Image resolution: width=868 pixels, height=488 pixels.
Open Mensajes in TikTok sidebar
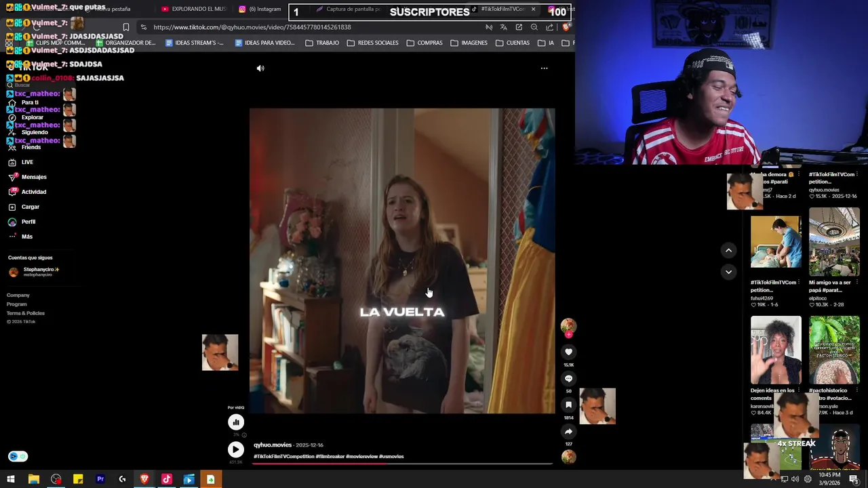(x=27, y=177)
